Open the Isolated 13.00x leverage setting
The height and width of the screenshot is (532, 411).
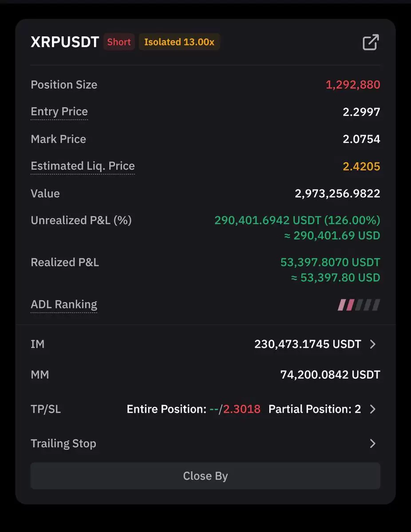pyautogui.click(x=179, y=42)
